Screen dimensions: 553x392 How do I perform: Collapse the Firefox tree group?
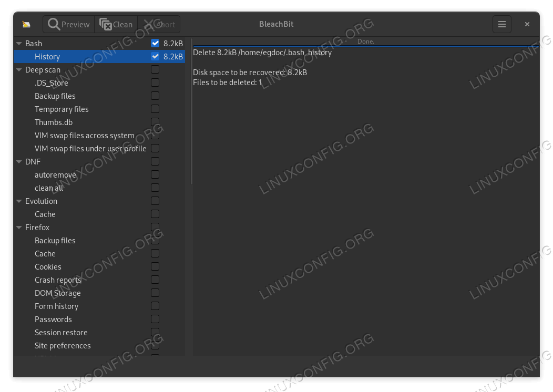[19, 228]
